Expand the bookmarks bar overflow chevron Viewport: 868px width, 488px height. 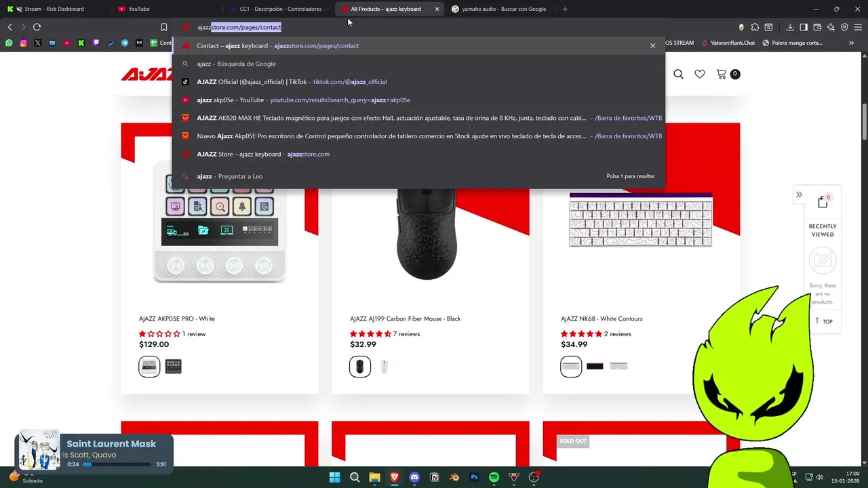[x=851, y=43]
